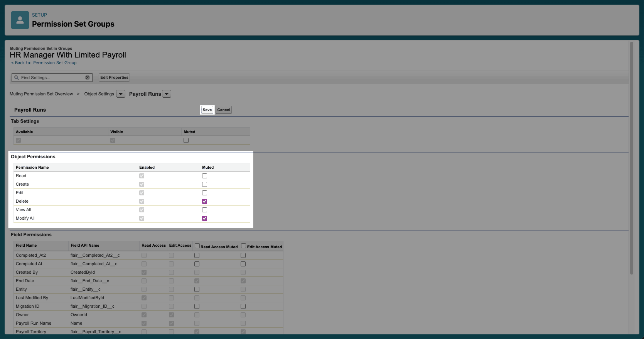
Task: Open Muting Permission Set Overview breadcrumb
Action: pyautogui.click(x=41, y=94)
